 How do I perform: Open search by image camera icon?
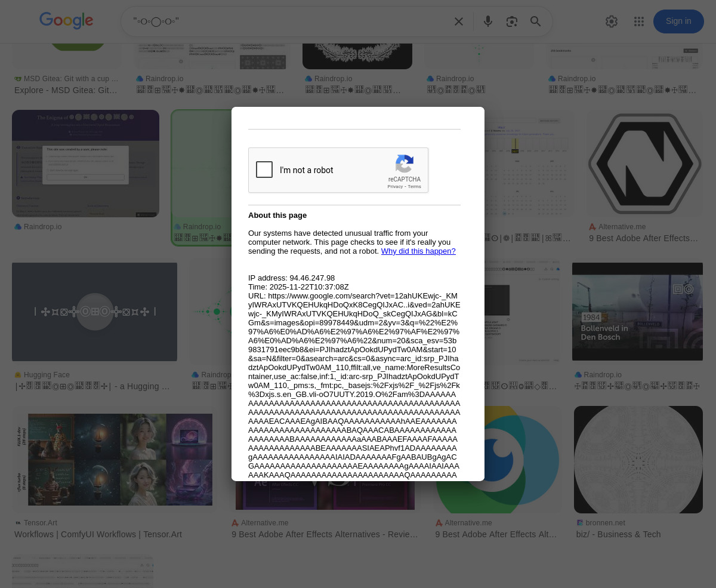point(512,22)
